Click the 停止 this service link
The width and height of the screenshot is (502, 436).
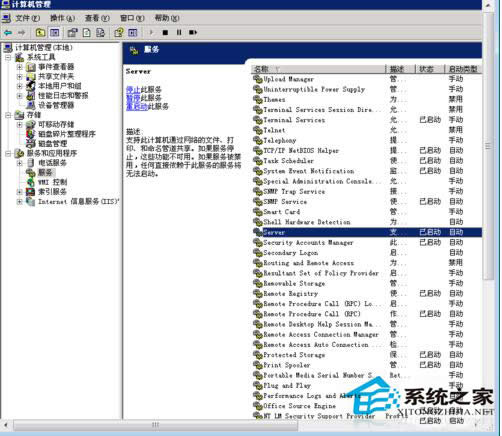point(133,89)
